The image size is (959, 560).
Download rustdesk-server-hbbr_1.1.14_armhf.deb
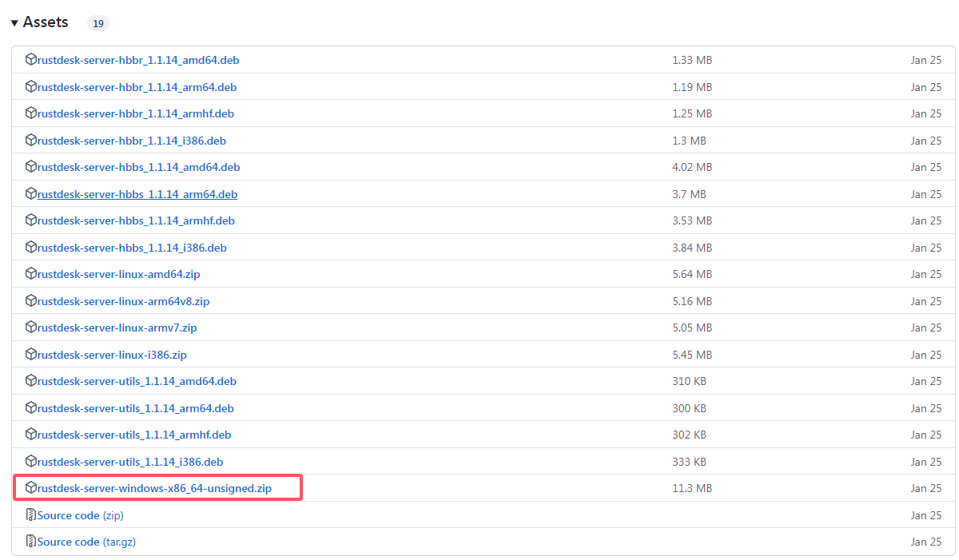[136, 113]
